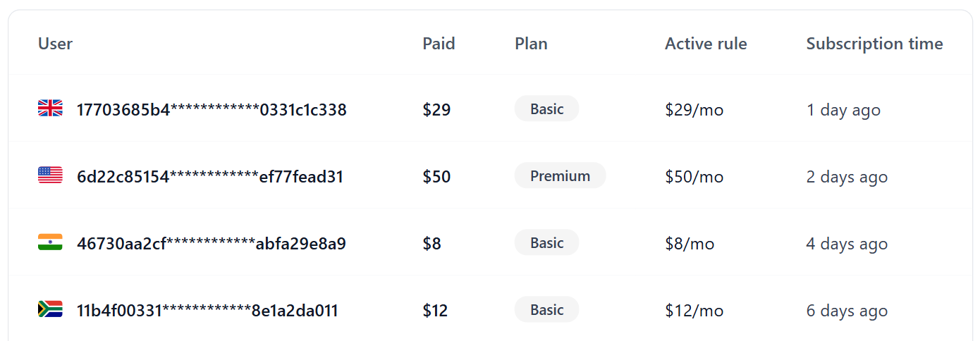Click the "1 day ago" subscription time
The width and height of the screenshot is (980, 341).
[843, 110]
